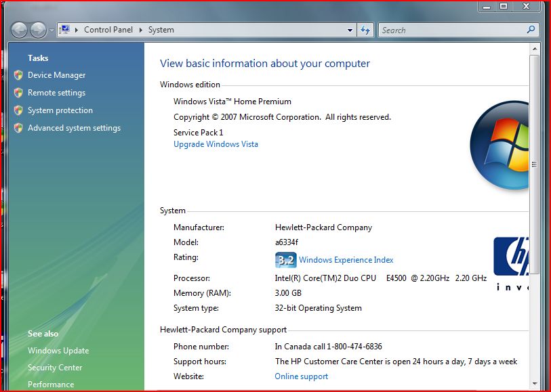Click the Back navigation arrow button
551x392 pixels.
pyautogui.click(x=19, y=30)
